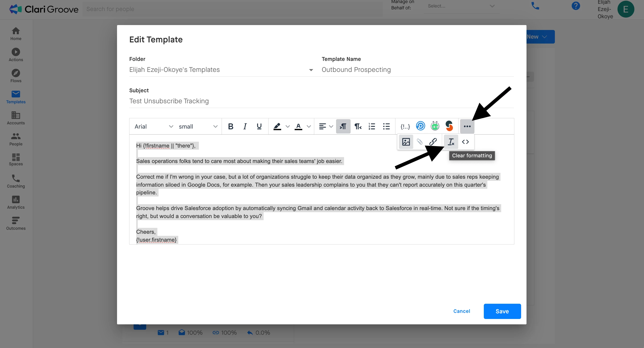Click the attachment paperclip icon
This screenshot has width=644, height=348.
[x=420, y=142]
